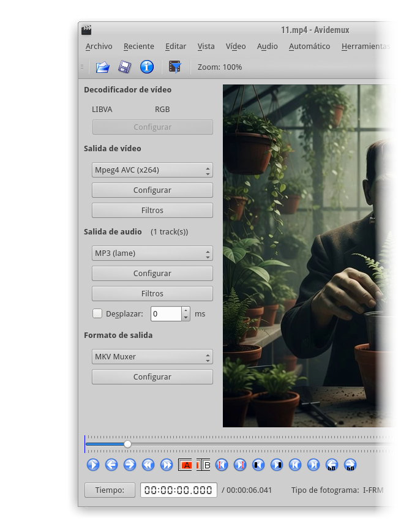Open the blue file information icon
The image size is (401, 532).
click(x=147, y=67)
